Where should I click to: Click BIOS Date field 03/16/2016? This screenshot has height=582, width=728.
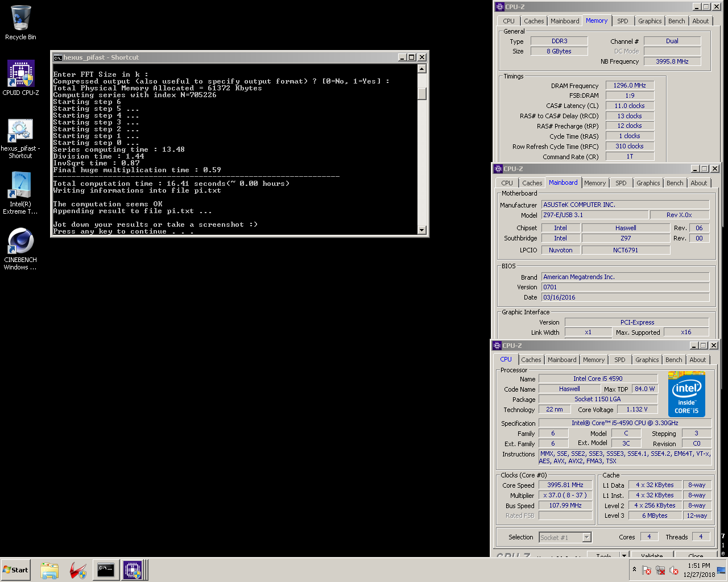click(x=625, y=297)
